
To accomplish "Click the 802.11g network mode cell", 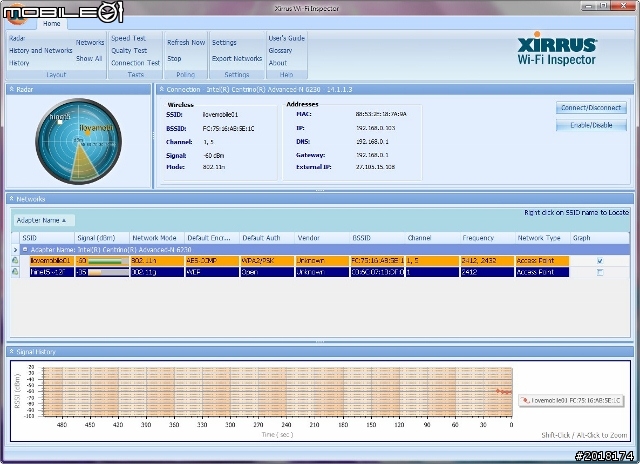I will coord(157,272).
